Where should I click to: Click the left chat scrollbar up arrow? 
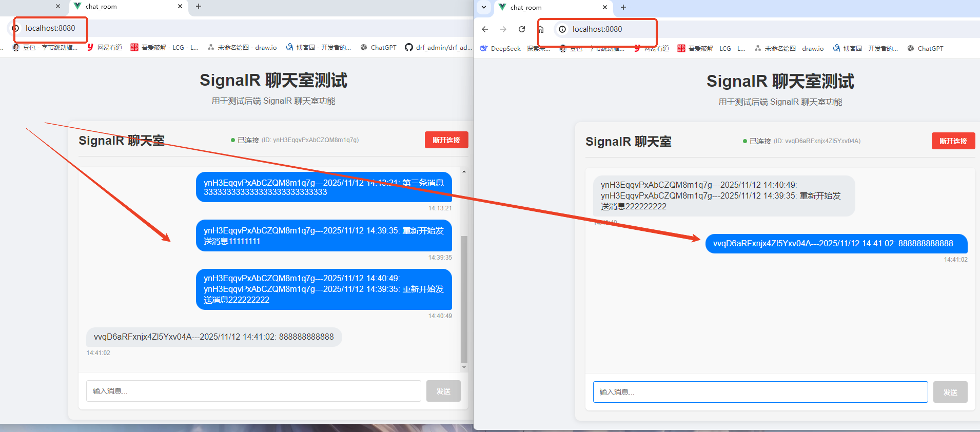(464, 171)
